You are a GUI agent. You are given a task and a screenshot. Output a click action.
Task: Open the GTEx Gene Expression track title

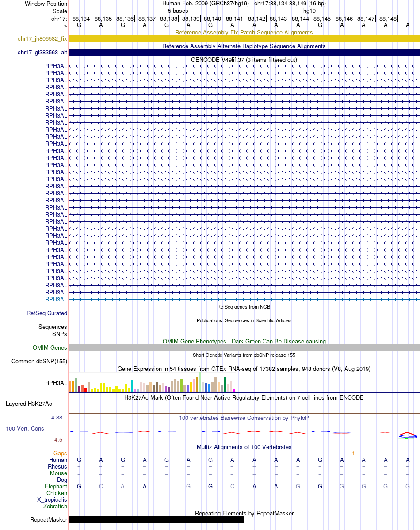click(x=244, y=369)
